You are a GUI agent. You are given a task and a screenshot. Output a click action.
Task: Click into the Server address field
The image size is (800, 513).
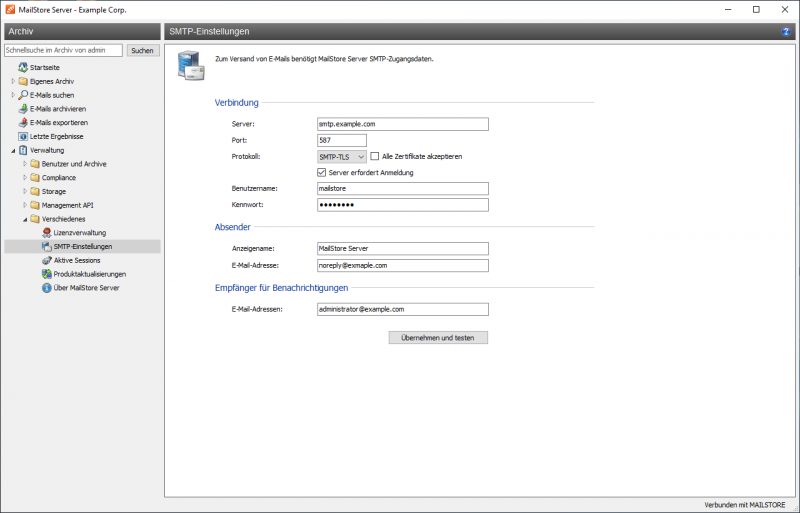coord(401,124)
